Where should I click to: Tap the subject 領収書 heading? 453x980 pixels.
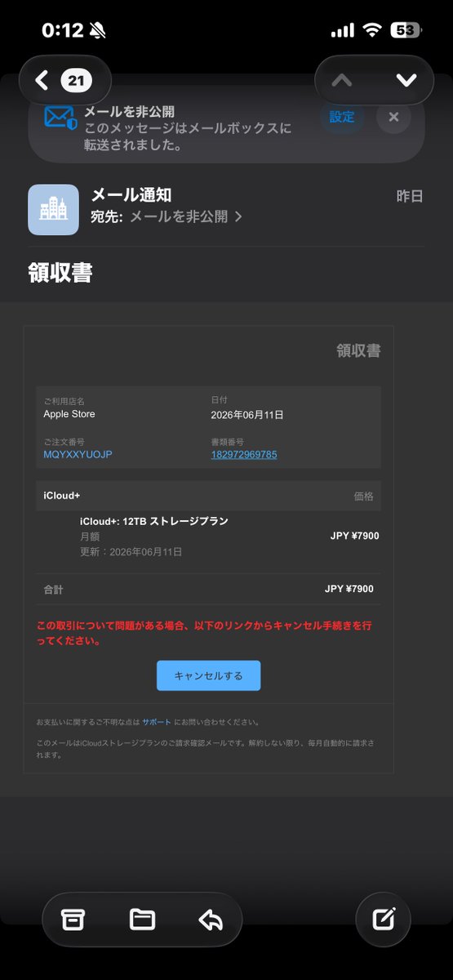pyautogui.click(x=60, y=274)
